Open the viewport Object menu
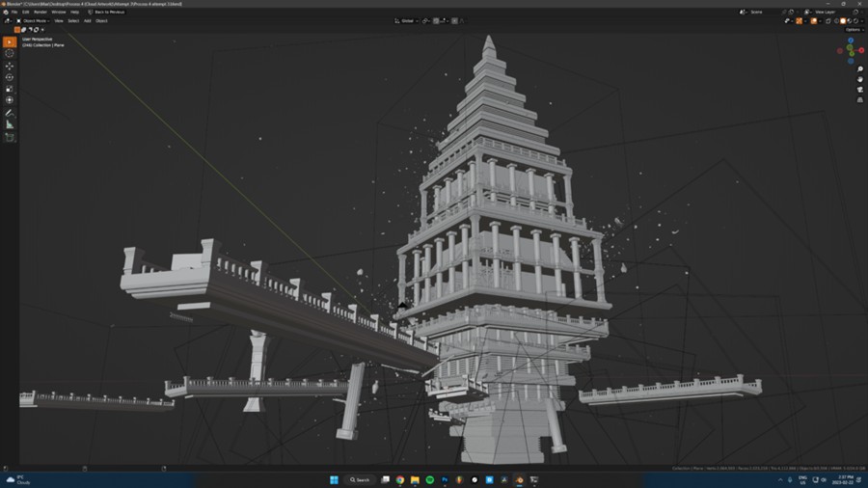 point(101,21)
